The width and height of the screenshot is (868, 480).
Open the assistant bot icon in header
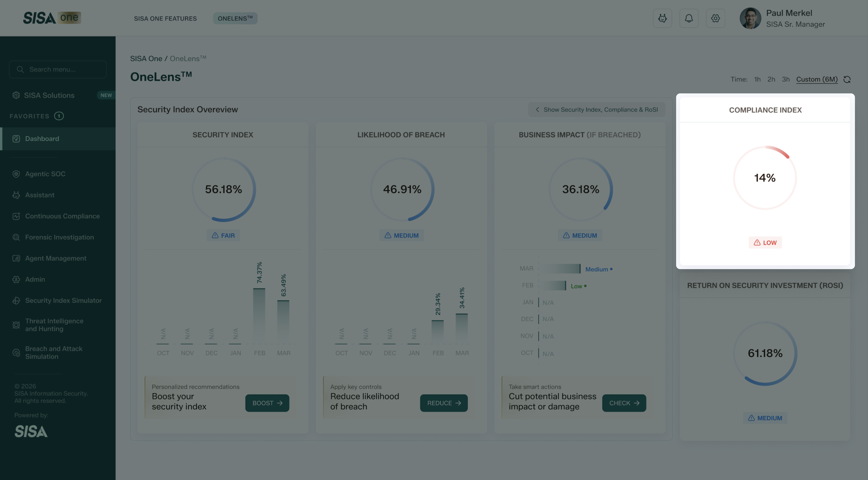662,18
